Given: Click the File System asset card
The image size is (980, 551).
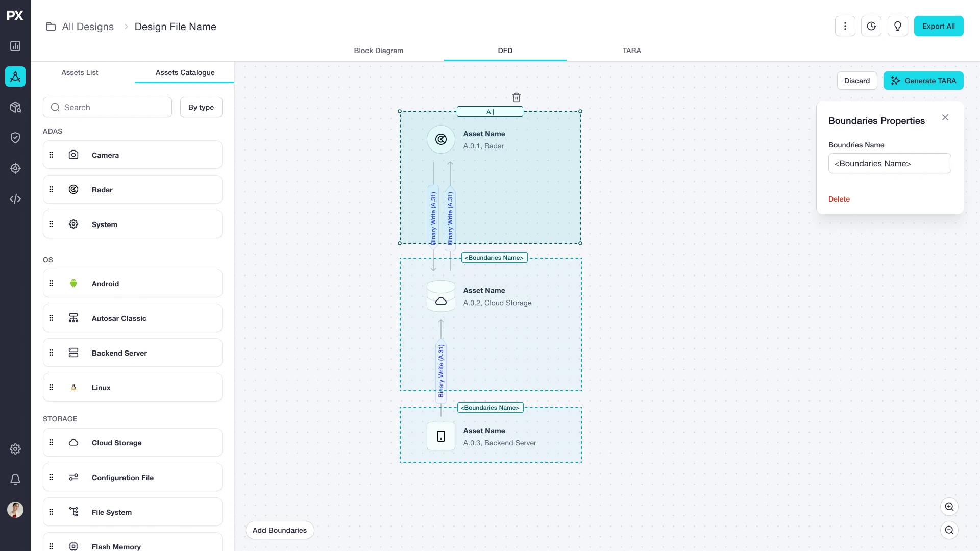Looking at the screenshot, I should pyautogui.click(x=133, y=512).
